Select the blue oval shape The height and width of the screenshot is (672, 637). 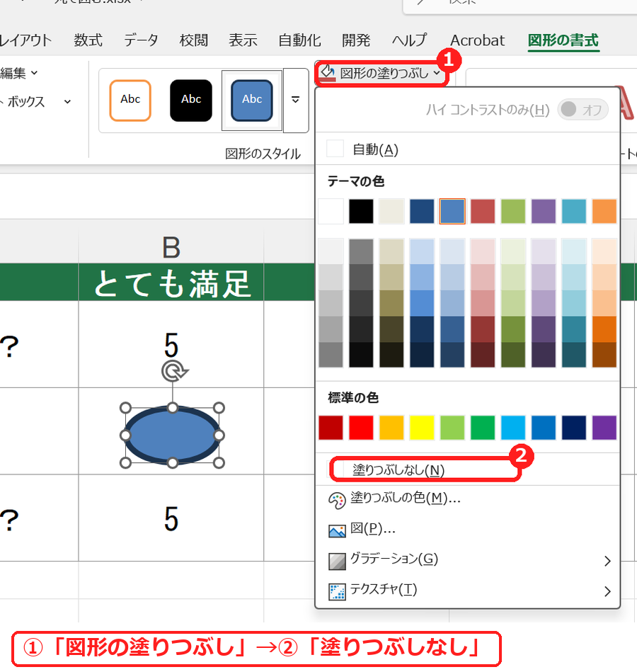pyautogui.click(x=172, y=435)
